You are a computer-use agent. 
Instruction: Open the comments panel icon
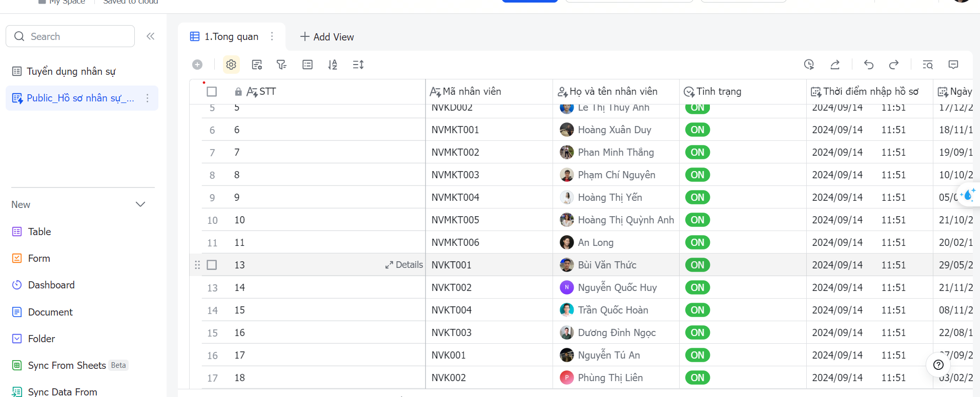point(953,65)
